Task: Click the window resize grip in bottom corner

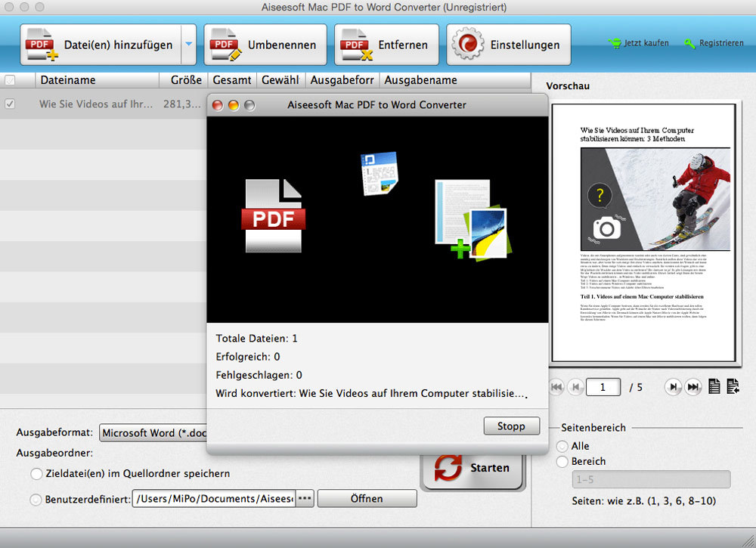Action: click(x=748, y=540)
